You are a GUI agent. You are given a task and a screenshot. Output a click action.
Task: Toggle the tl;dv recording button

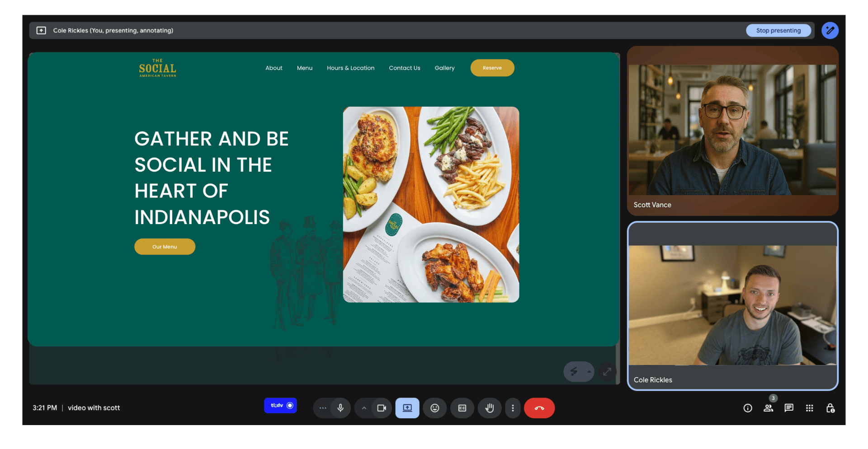[280, 405]
